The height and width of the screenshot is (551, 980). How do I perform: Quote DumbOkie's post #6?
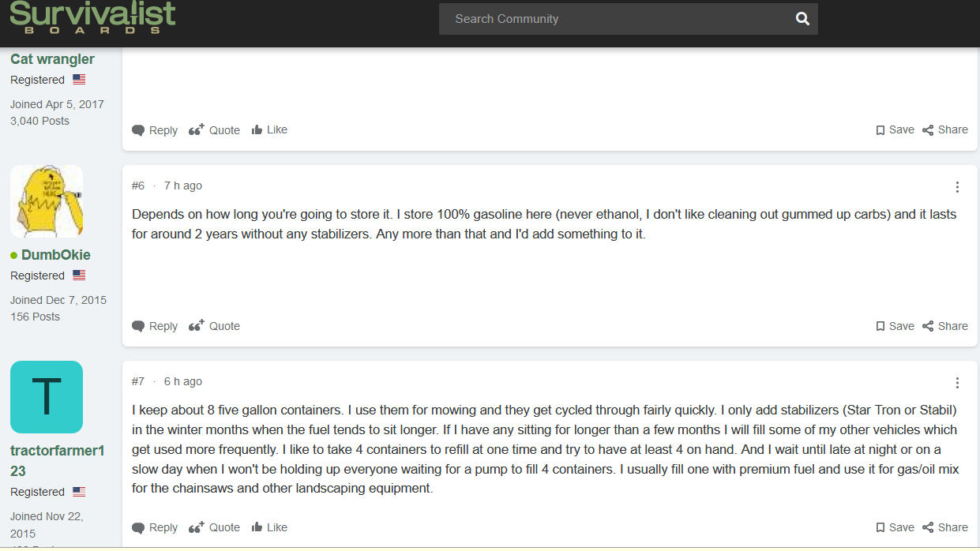coord(214,326)
